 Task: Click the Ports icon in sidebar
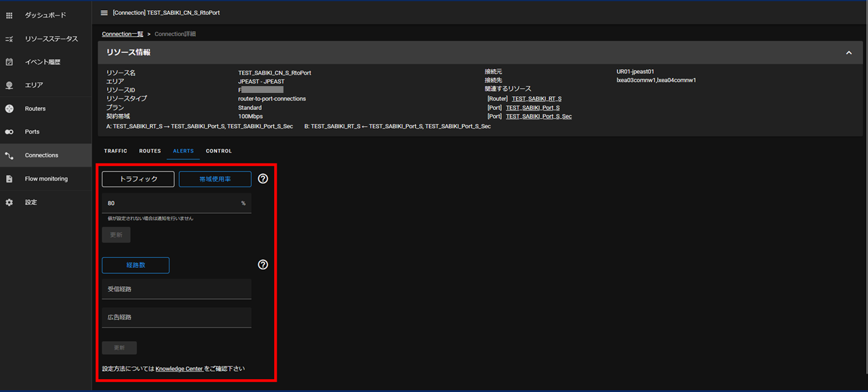[9, 132]
